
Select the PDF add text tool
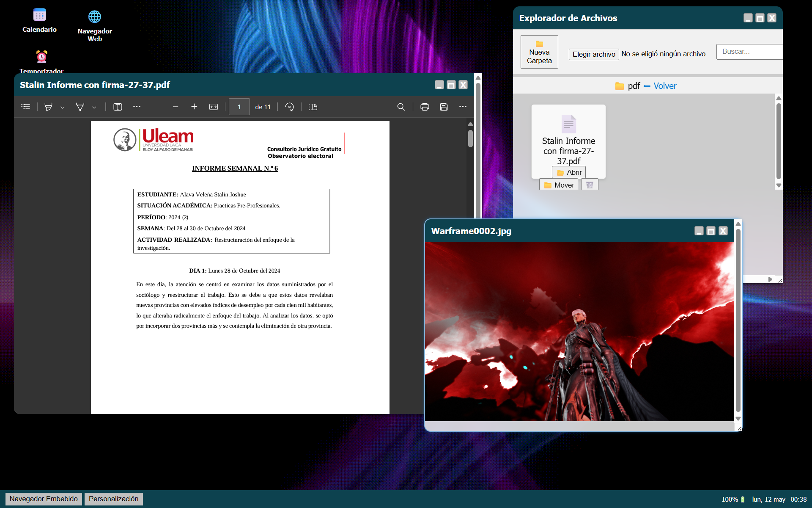click(118, 107)
